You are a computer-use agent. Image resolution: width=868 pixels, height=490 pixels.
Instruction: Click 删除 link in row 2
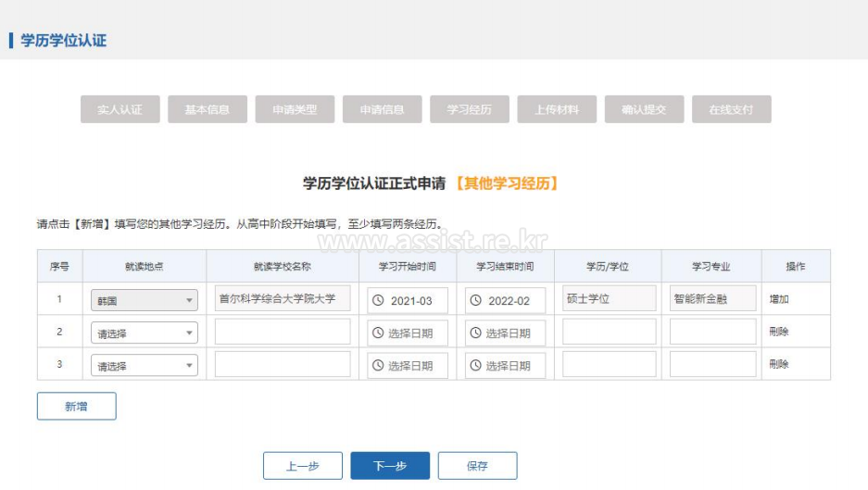(779, 332)
